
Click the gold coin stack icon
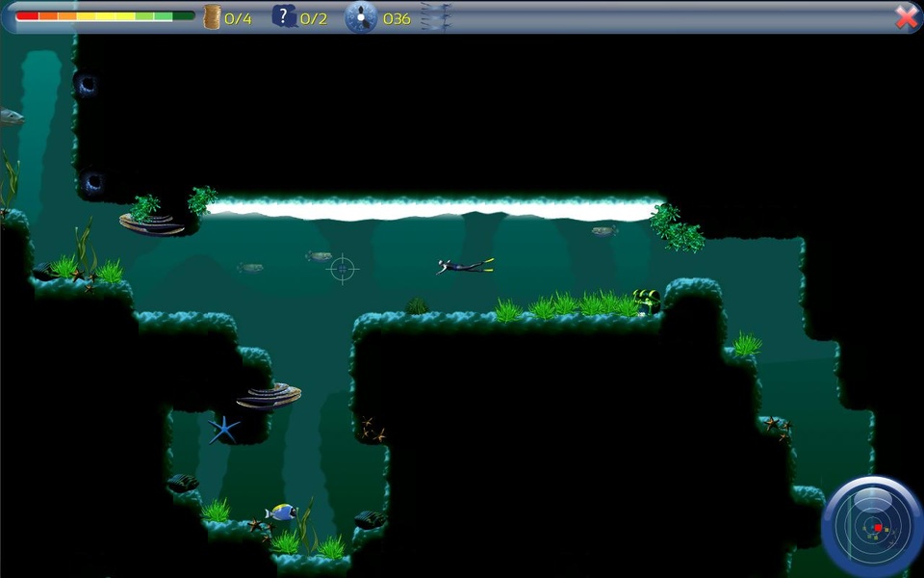[212, 17]
